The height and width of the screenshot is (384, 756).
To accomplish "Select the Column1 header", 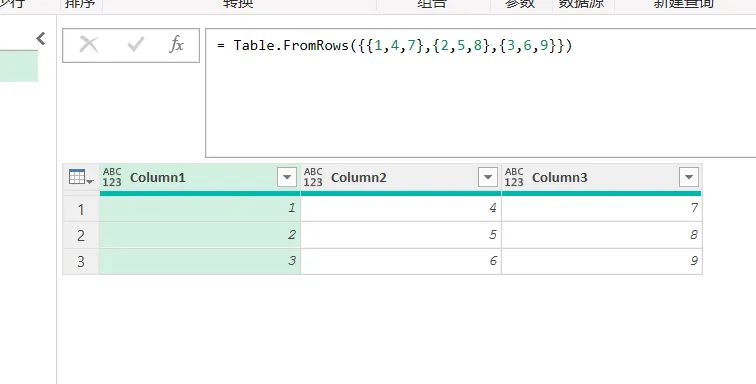I will 200,178.
